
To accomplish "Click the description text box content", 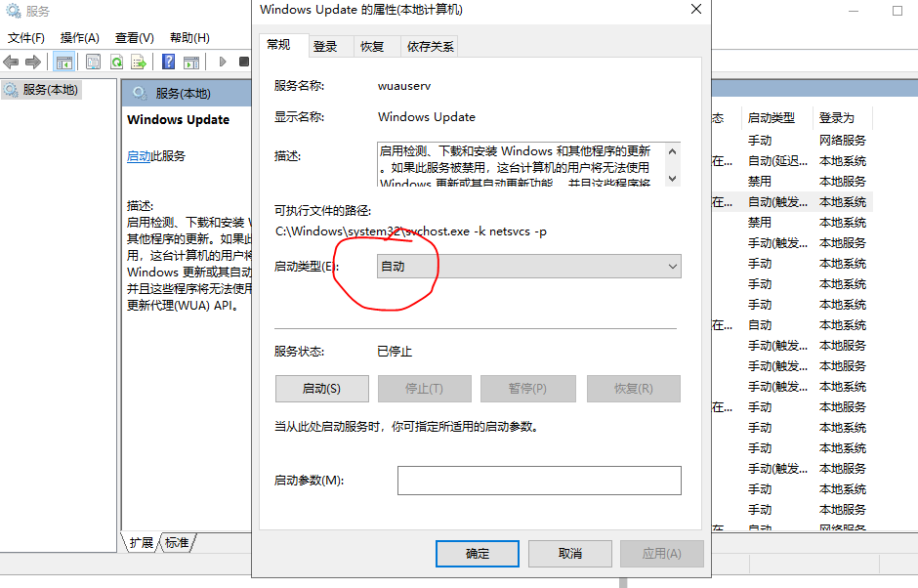I will coord(520,164).
